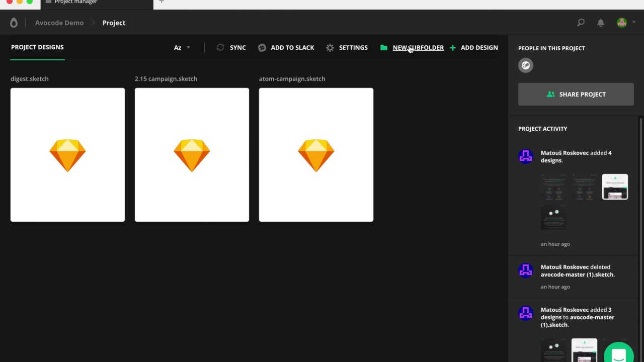
Task: Click the Settings gear icon
Action: (x=330, y=48)
